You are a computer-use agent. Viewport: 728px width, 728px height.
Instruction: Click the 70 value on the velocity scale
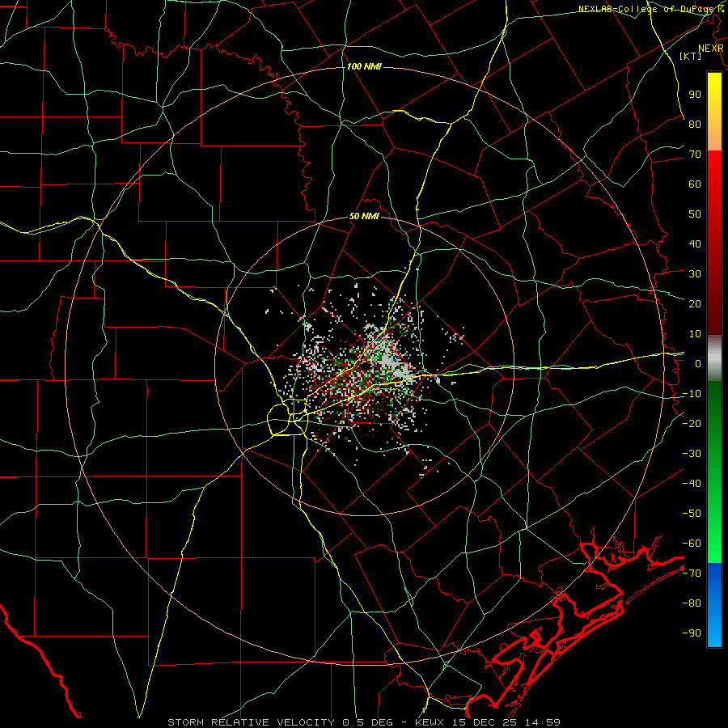pyautogui.click(x=695, y=154)
